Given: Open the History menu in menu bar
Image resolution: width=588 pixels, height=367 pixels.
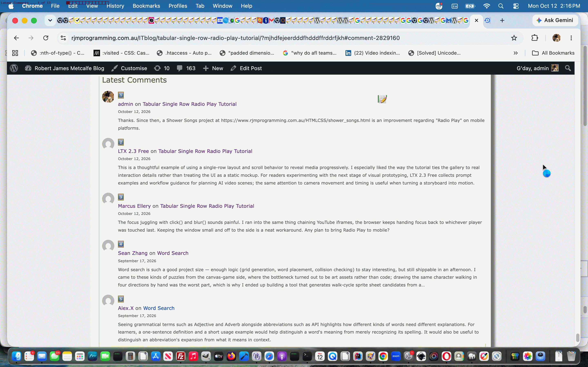Looking at the screenshot, I should (115, 6).
